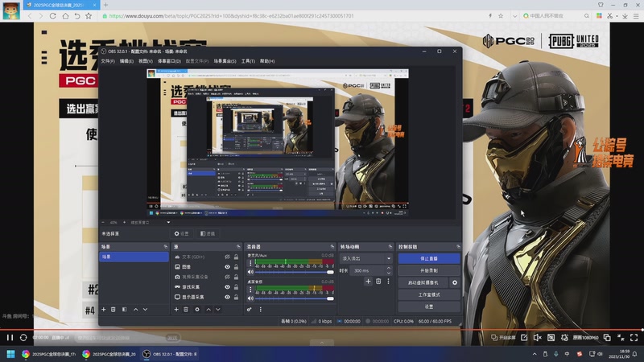
Task: Increase the transition duration with the up stepper
Action: 389,269
